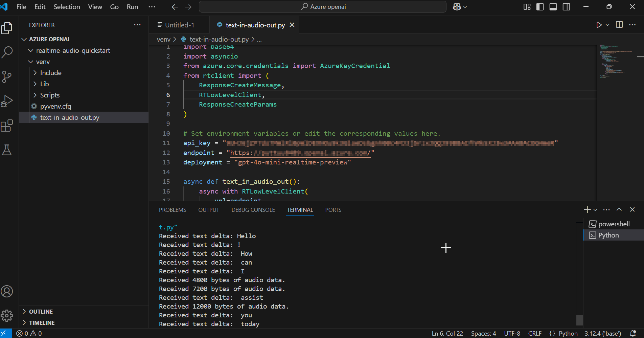Click the errors and warnings counter
This screenshot has width=644, height=338.
click(29, 333)
